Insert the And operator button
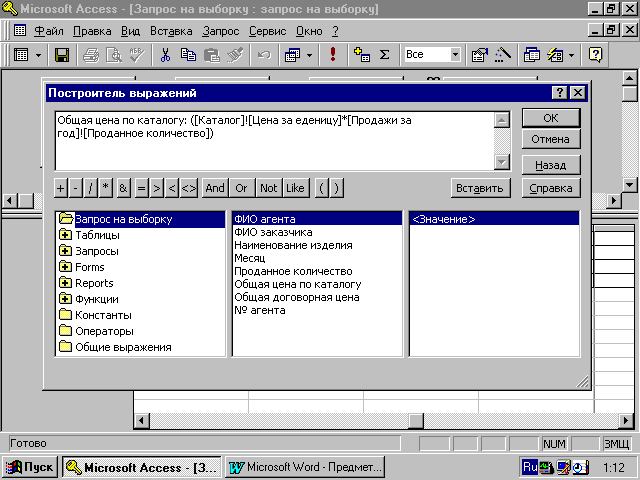640x480 pixels. pyautogui.click(x=215, y=188)
